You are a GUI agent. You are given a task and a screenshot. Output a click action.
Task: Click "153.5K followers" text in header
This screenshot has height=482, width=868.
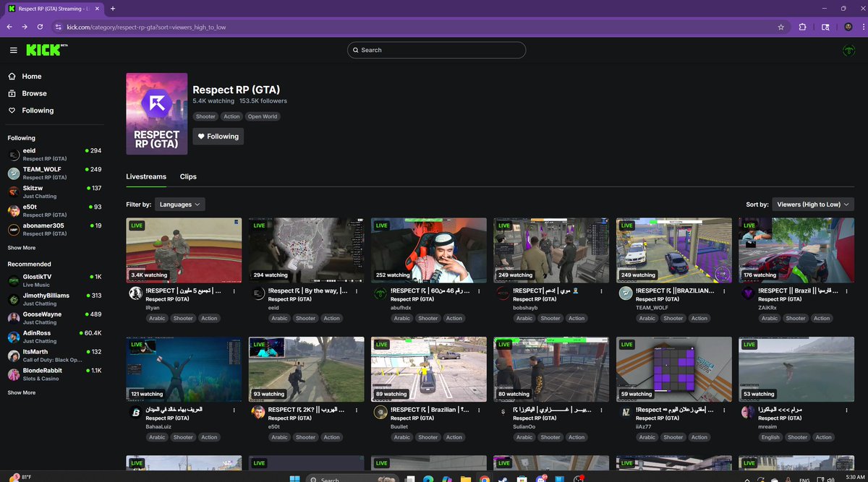[263, 101]
